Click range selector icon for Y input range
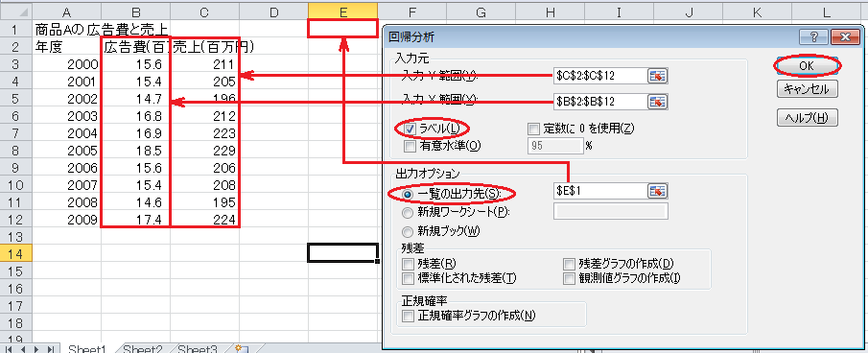Viewport: 868px width, 353px height. 658,77
